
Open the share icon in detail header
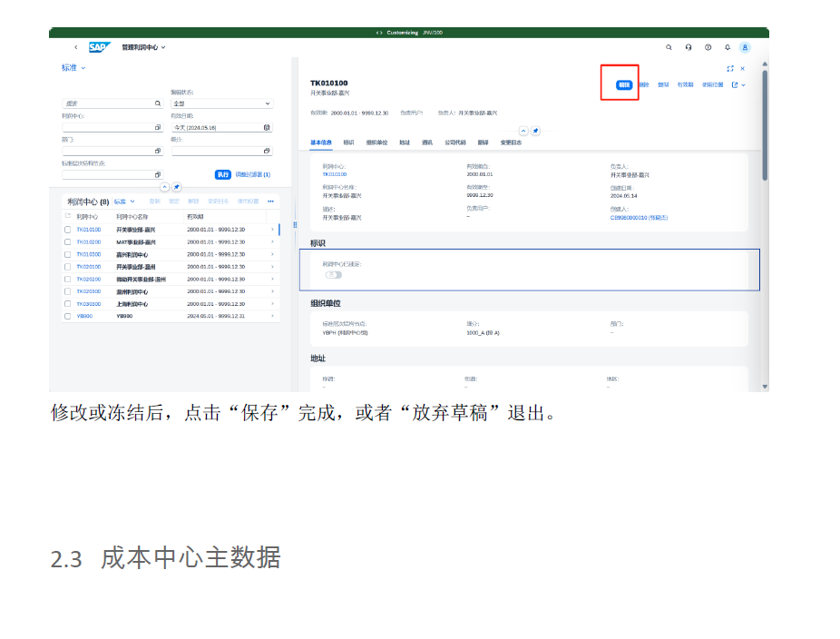(x=736, y=84)
